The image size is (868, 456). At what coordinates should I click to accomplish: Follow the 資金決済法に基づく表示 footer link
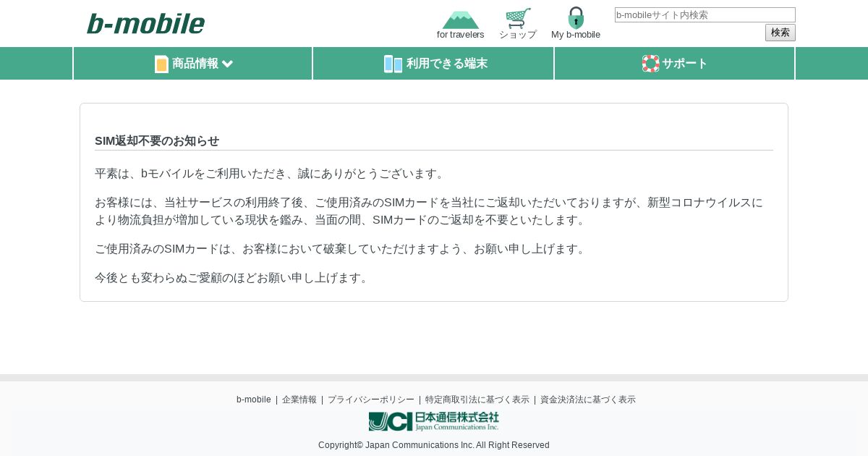click(588, 400)
